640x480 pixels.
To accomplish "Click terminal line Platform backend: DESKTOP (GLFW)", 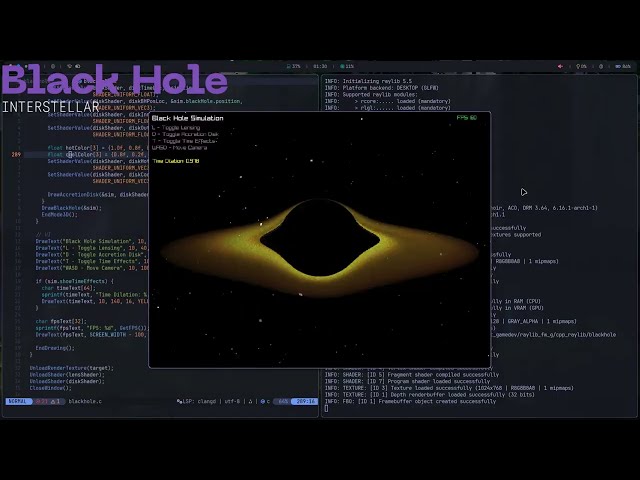I will [x=382, y=88].
